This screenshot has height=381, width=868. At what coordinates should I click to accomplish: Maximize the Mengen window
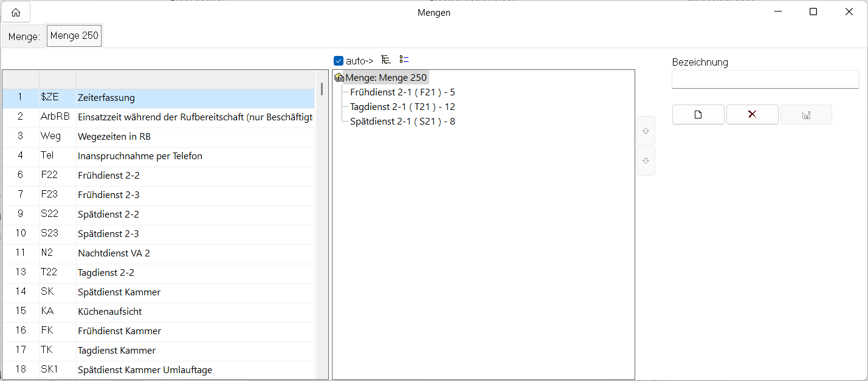tap(813, 12)
